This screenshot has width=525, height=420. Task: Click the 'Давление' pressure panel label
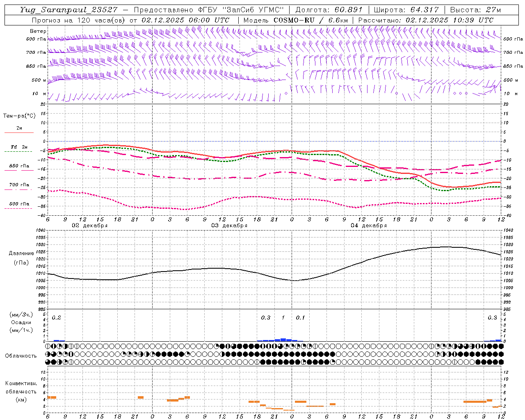[21, 253]
